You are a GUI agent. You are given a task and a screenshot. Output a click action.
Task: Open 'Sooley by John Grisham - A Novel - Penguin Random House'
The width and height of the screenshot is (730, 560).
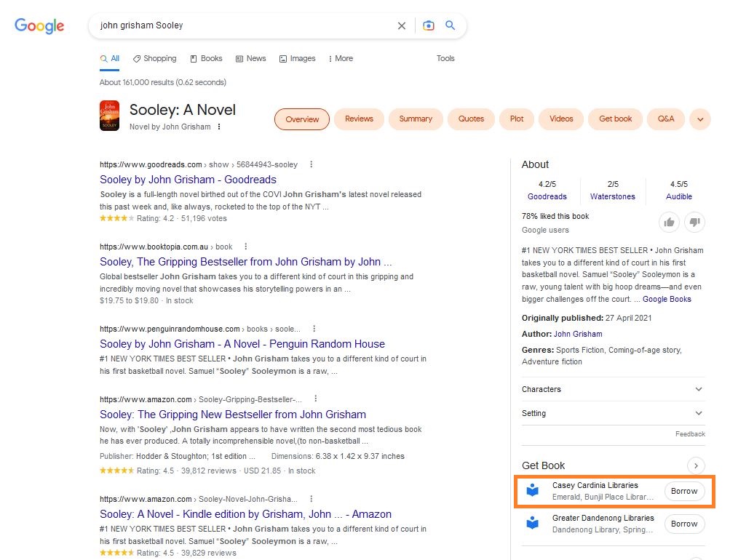point(242,344)
